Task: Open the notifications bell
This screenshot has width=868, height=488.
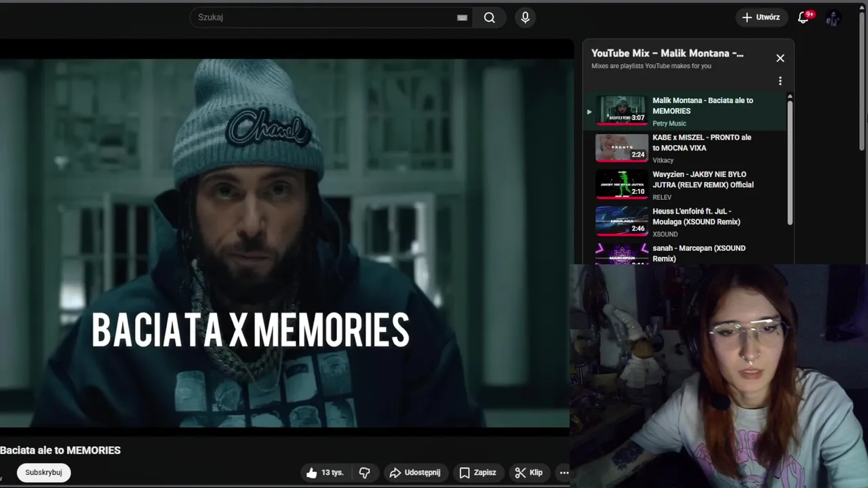Action: pos(804,18)
